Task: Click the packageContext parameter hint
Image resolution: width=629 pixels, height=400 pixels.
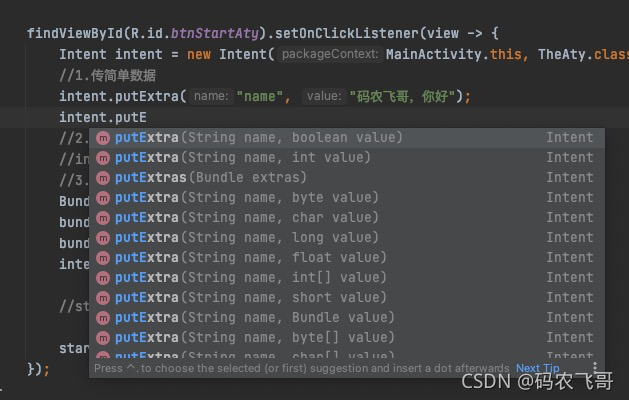Action: 330,54
